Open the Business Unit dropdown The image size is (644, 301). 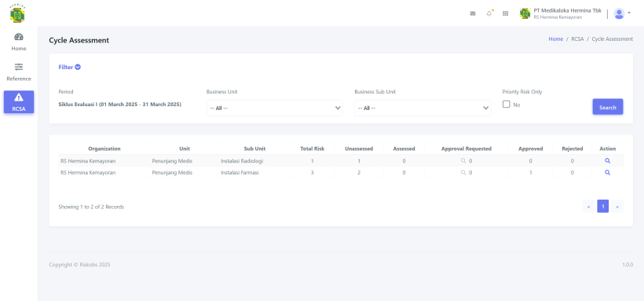[x=274, y=108]
